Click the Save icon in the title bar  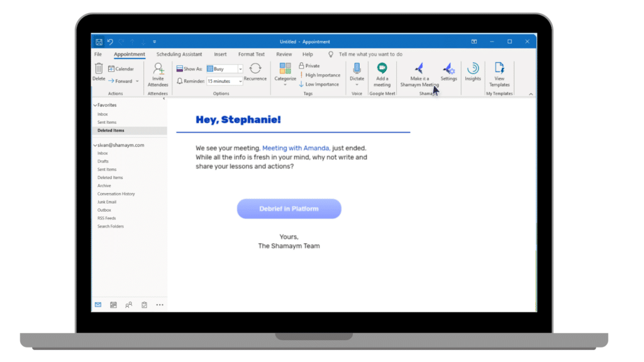[99, 42]
